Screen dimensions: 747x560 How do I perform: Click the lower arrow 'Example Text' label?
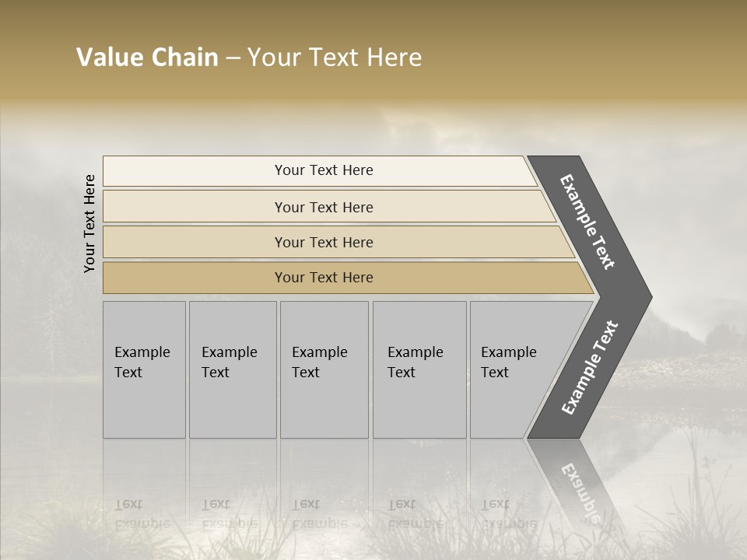coord(590,368)
